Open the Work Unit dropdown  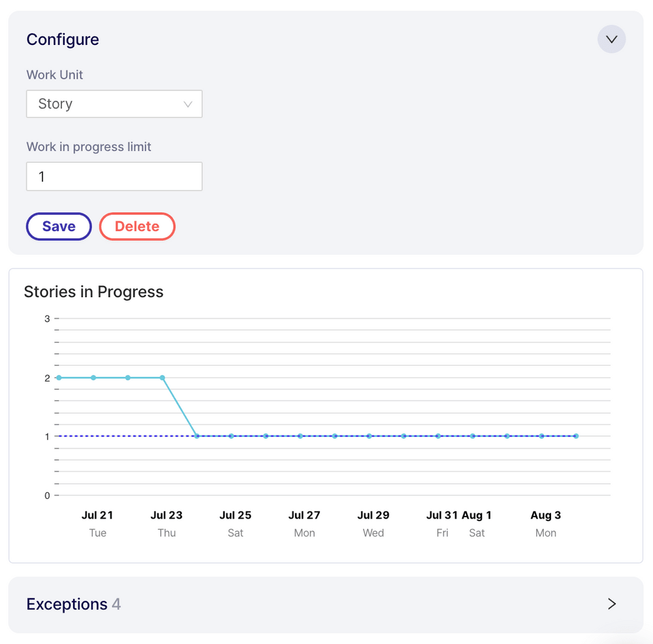tap(114, 104)
